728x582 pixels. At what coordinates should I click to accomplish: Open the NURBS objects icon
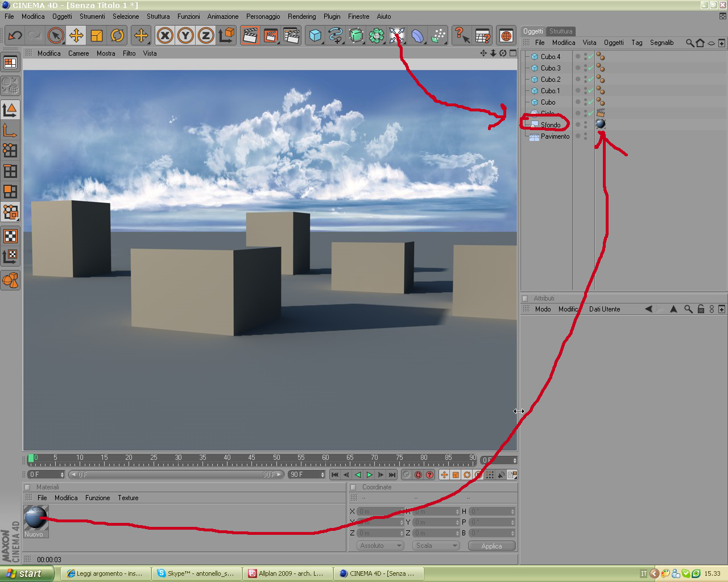point(356,36)
